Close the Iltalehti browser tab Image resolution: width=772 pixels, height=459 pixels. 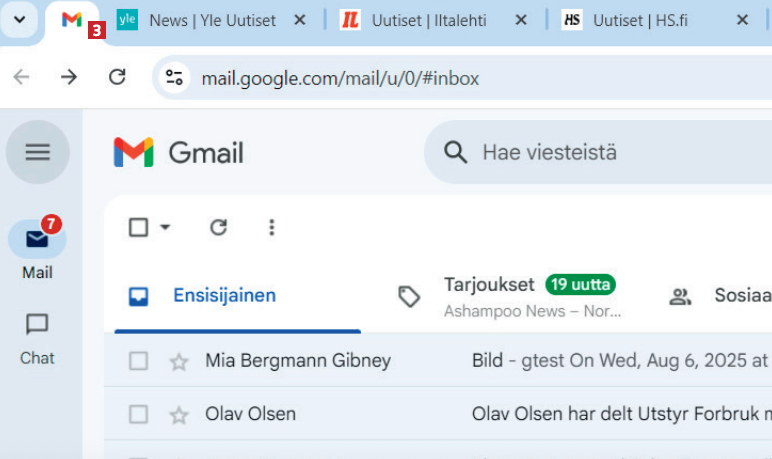519,20
